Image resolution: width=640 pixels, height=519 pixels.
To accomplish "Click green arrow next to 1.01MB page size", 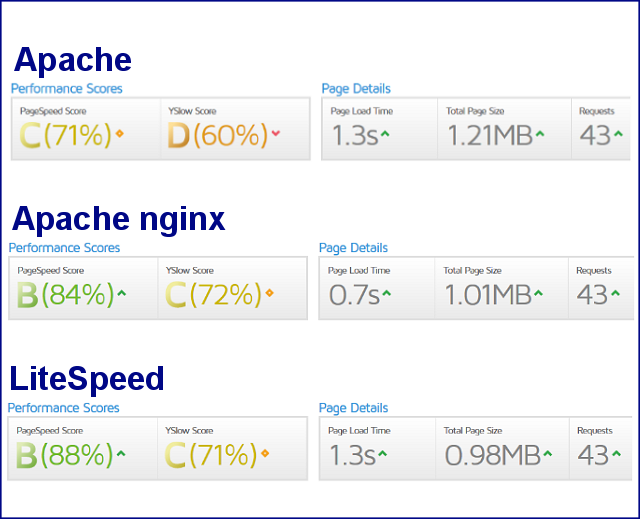I will point(539,293).
